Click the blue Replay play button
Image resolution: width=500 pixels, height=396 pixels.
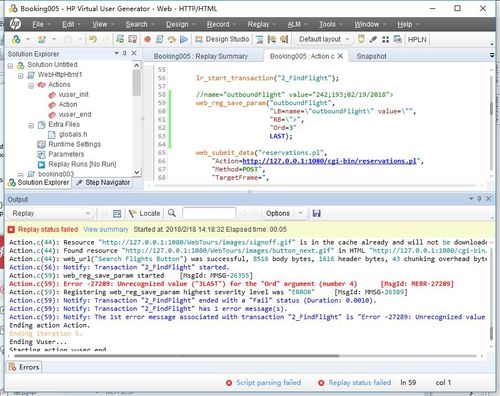click(184, 39)
